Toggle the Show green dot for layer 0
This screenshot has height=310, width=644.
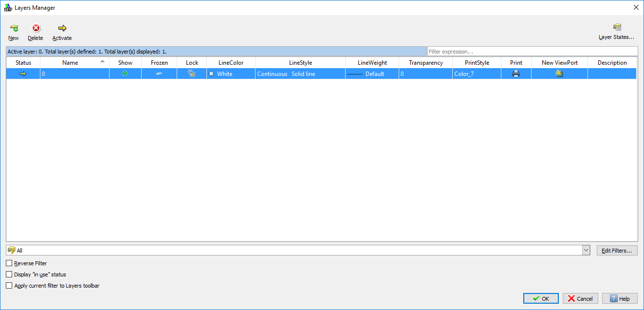[125, 73]
